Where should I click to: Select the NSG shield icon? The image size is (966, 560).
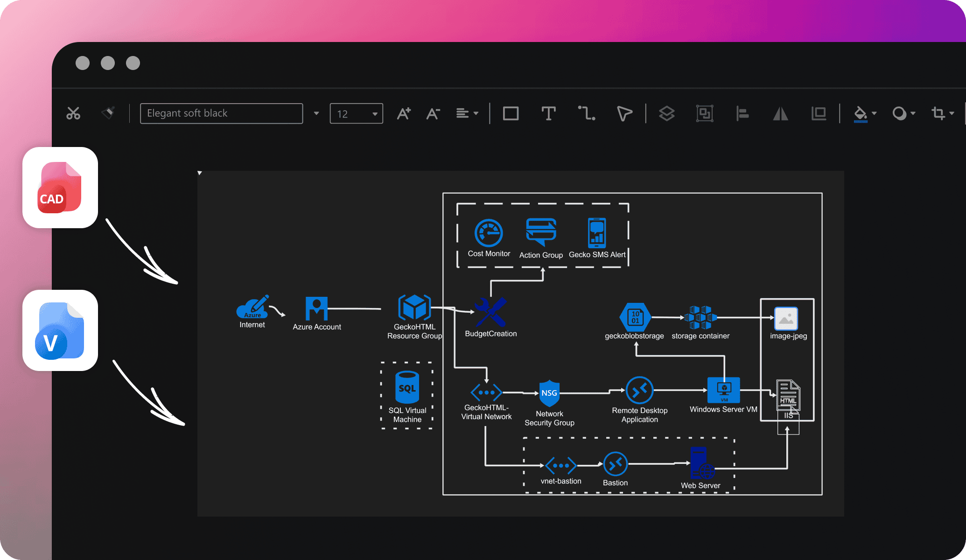tap(549, 393)
